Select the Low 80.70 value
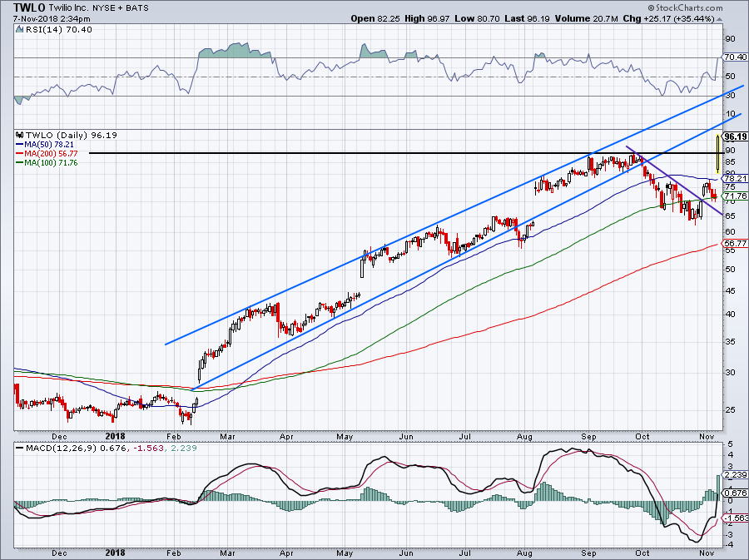Viewport: 749px width, 560px height. (x=477, y=18)
